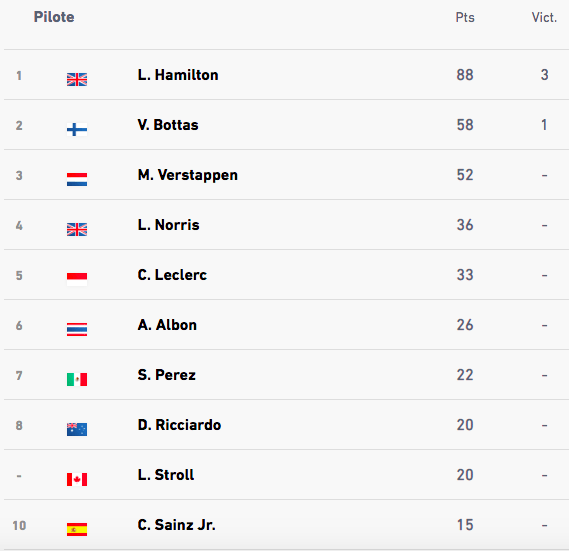Select M. Verstappen driver name
The width and height of the screenshot is (569, 551).
(188, 175)
